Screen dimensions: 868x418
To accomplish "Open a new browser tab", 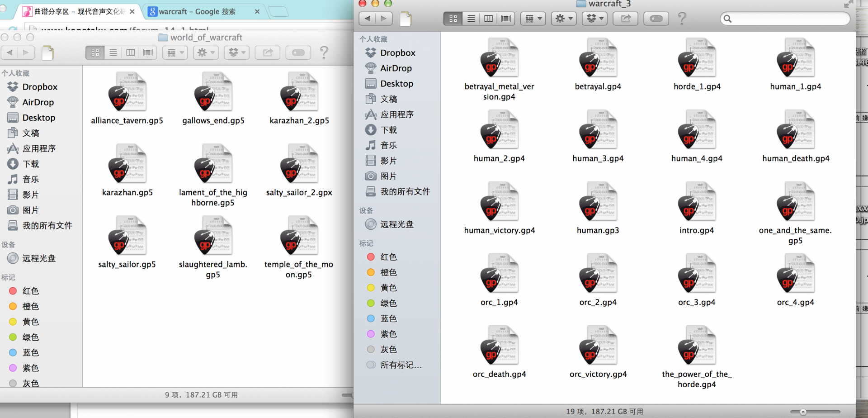I will (x=278, y=11).
